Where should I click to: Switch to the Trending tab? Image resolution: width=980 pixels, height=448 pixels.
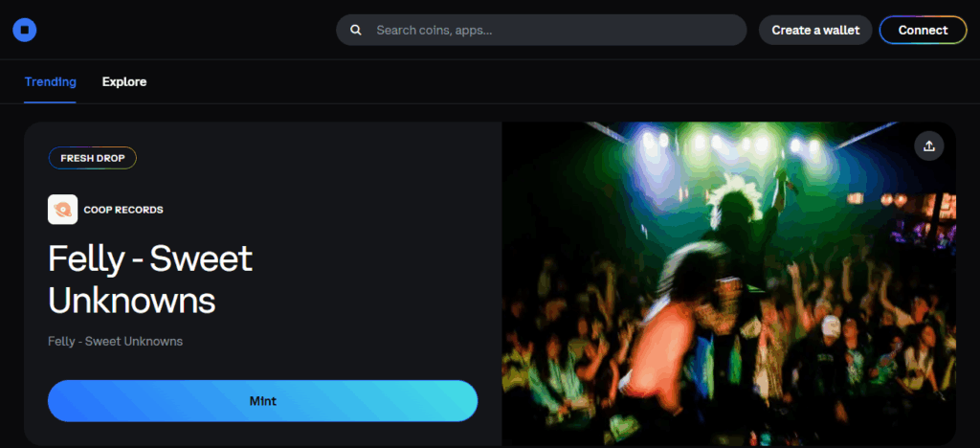point(50,81)
